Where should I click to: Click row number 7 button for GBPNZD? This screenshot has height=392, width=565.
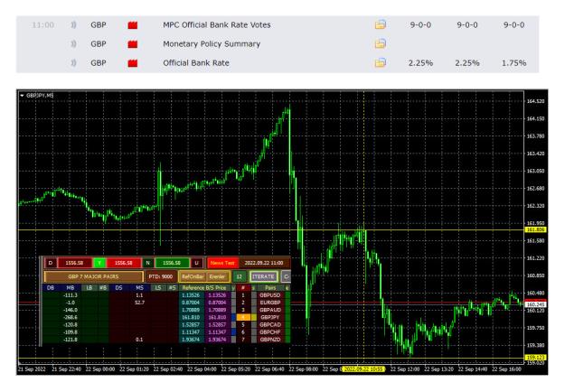tap(243, 340)
